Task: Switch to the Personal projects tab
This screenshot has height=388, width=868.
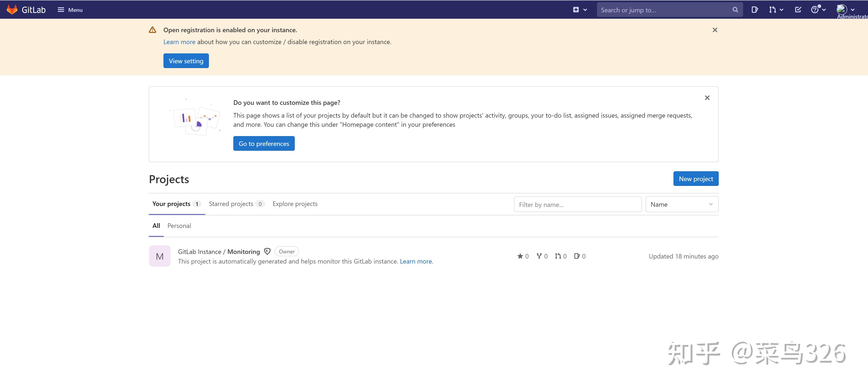Action: [179, 226]
